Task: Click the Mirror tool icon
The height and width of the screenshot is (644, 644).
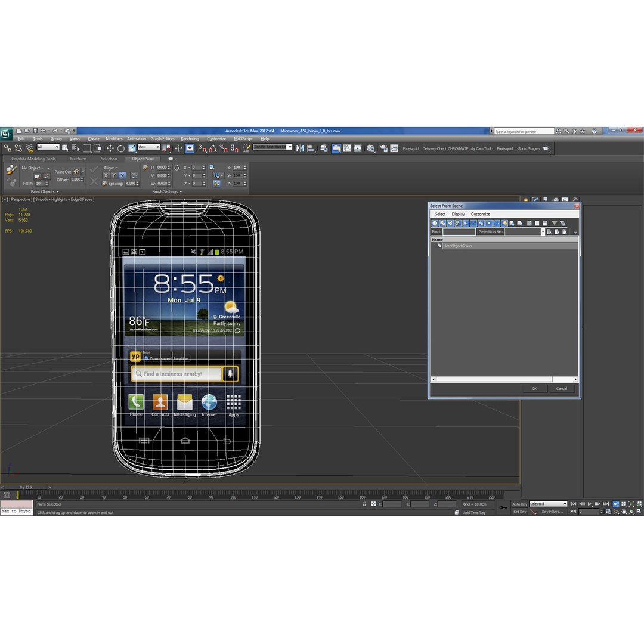Action: point(300,148)
